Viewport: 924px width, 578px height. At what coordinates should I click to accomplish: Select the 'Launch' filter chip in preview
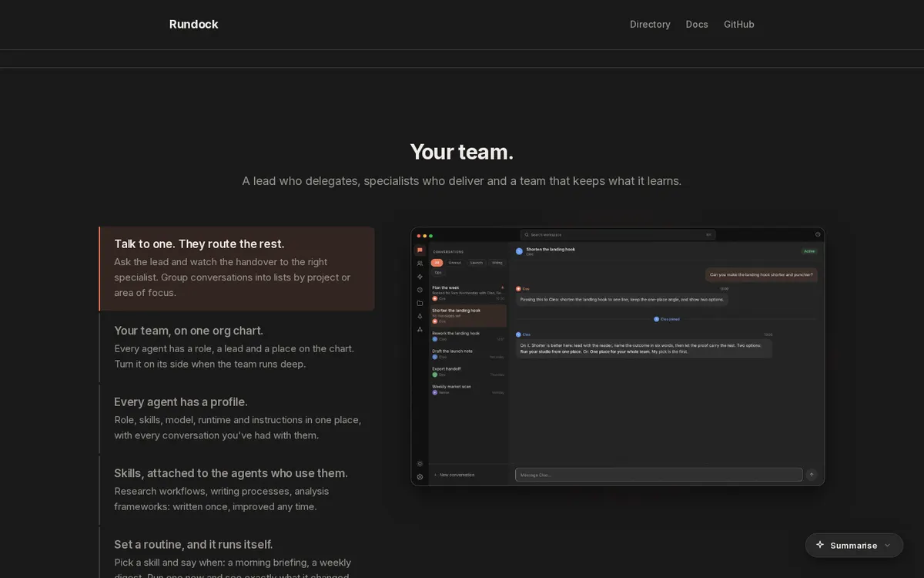point(477,263)
